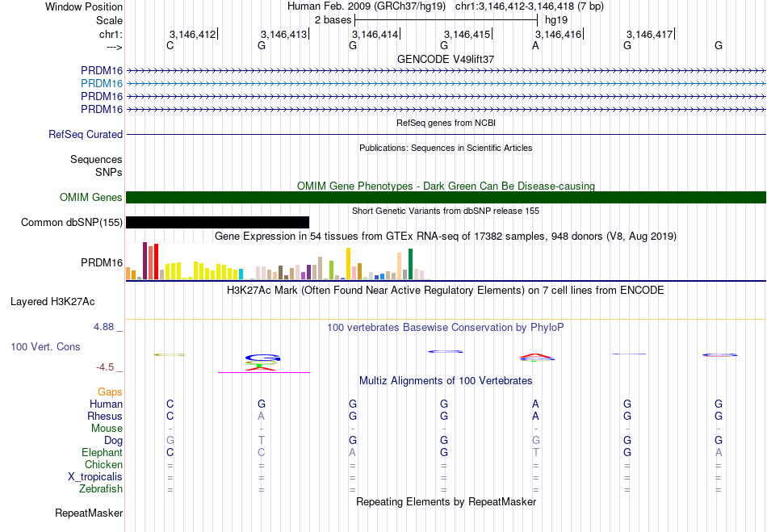This screenshot has height=532, width=767.
Task: Click the 3,146,414 position marker
Action: pyautogui.click(x=375, y=35)
